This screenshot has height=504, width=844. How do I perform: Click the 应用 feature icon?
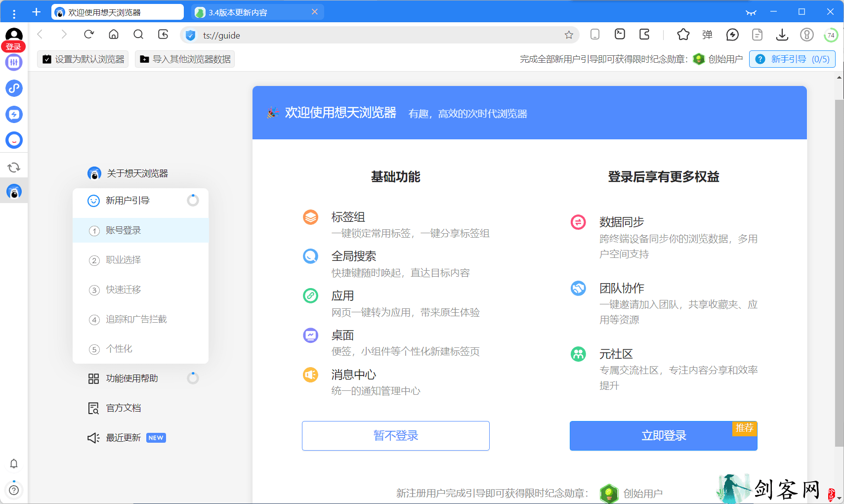pos(310,296)
